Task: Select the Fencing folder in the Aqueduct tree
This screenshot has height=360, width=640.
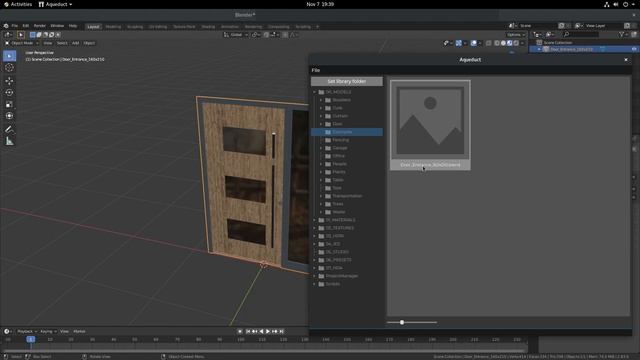Action: tap(340, 140)
